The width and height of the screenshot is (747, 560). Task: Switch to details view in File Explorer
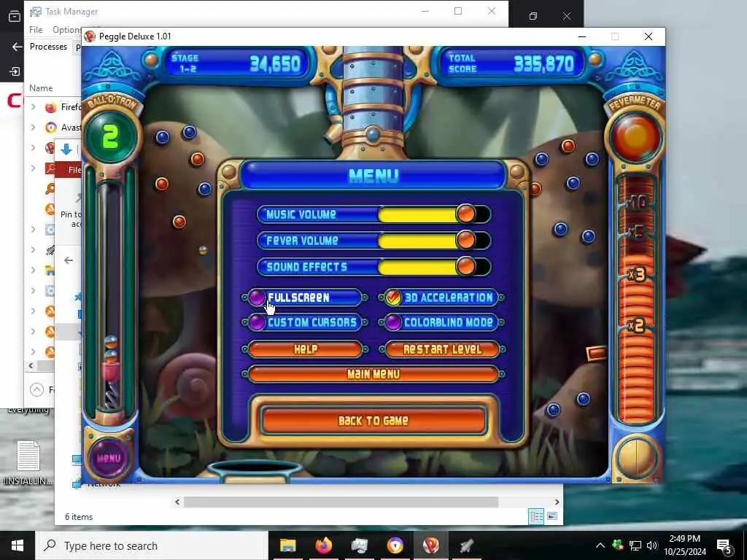536,516
